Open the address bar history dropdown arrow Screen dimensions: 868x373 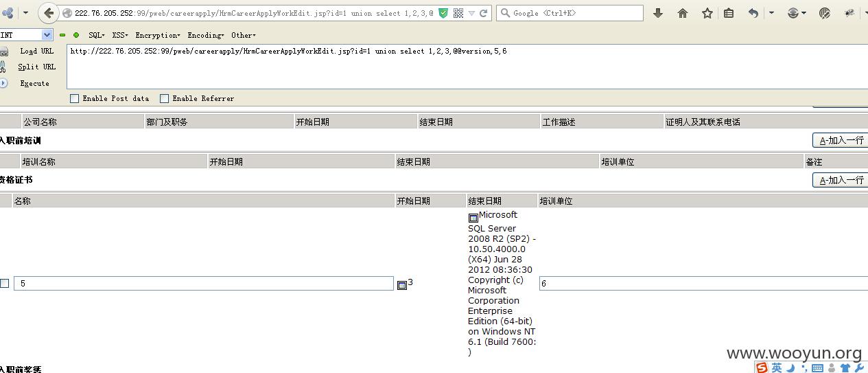[471, 13]
